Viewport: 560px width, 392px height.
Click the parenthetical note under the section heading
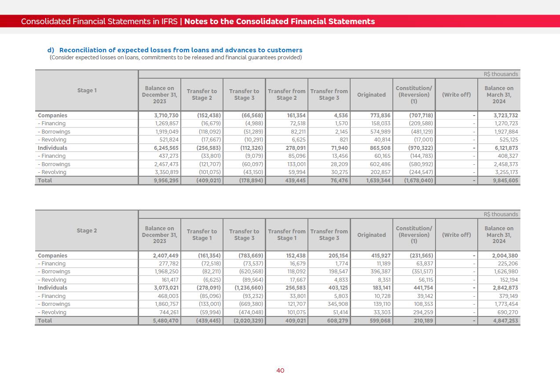pos(176,58)
